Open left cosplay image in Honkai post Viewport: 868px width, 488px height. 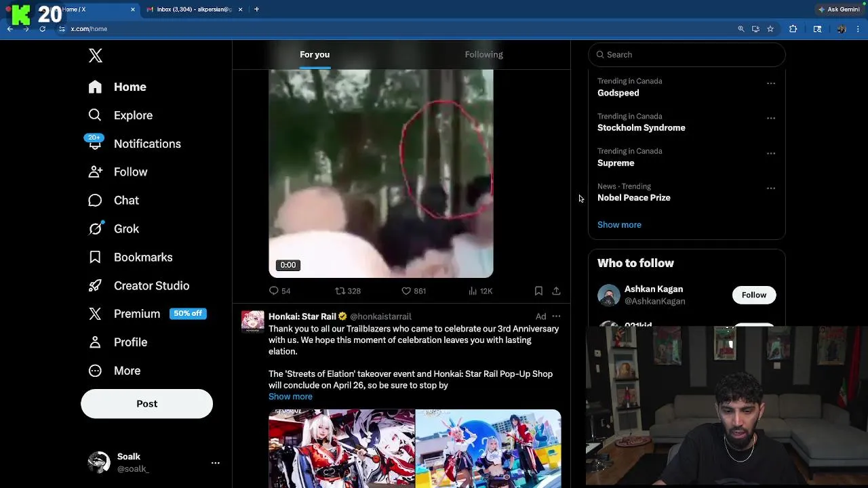(x=341, y=449)
